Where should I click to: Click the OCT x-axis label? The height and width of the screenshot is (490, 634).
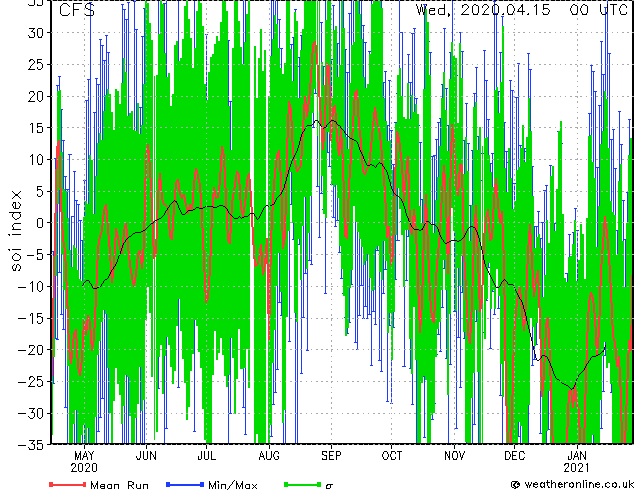pos(392,456)
